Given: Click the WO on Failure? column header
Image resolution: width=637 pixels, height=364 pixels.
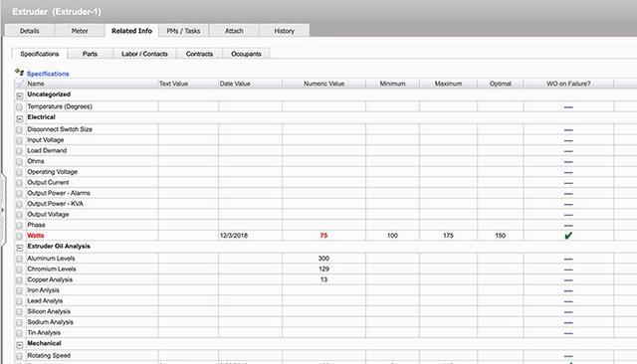Looking at the screenshot, I should coord(568,84).
